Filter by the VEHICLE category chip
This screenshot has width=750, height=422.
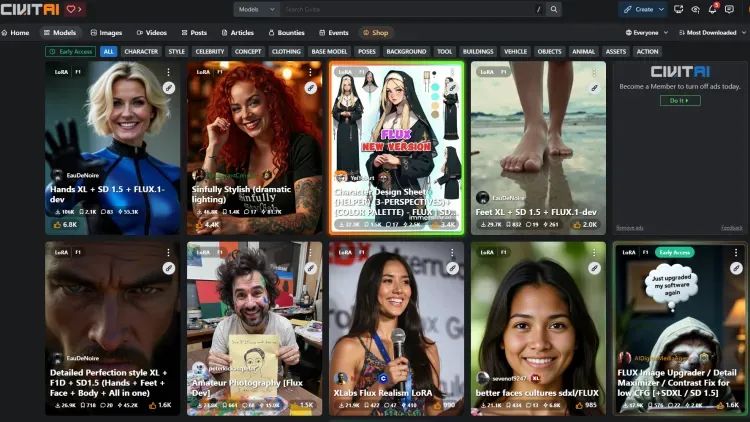click(515, 52)
